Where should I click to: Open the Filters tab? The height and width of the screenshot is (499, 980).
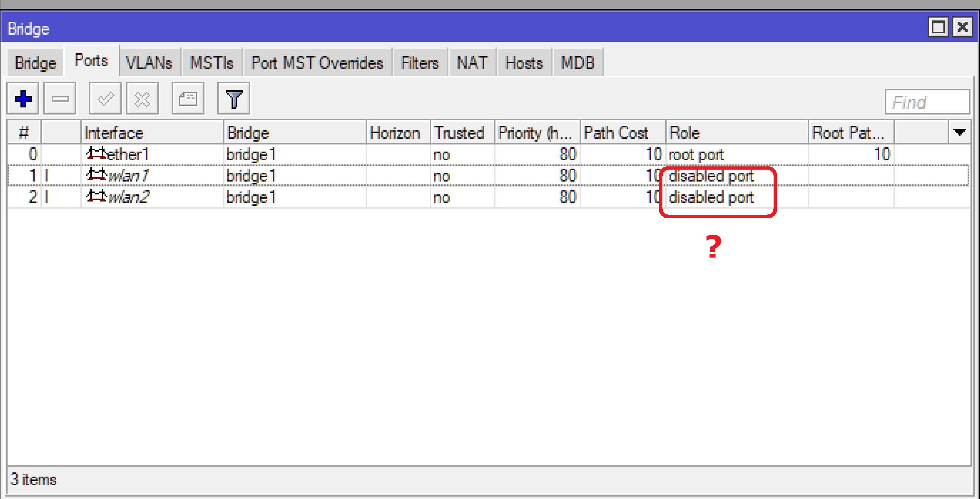420,63
